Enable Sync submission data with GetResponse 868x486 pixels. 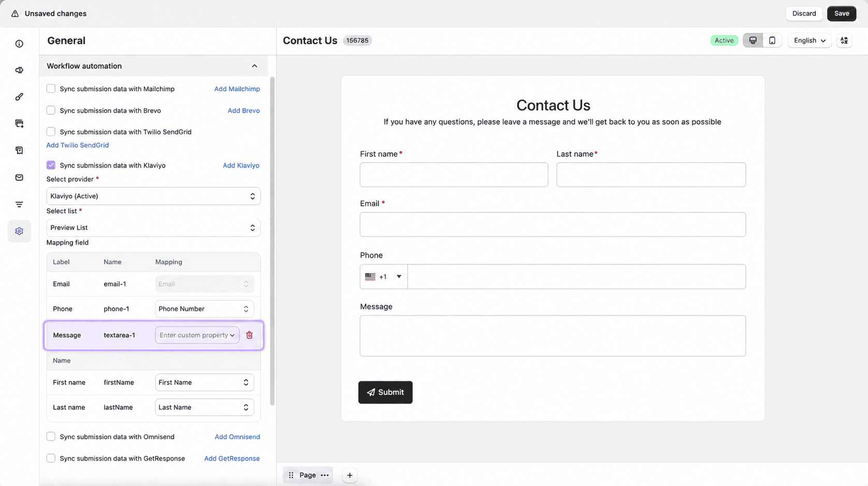pos(51,459)
